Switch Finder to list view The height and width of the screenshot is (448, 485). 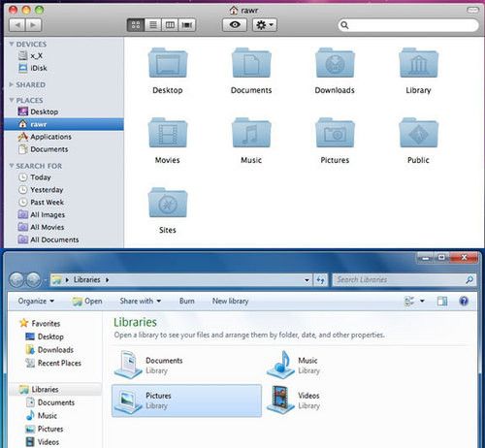[x=153, y=25]
